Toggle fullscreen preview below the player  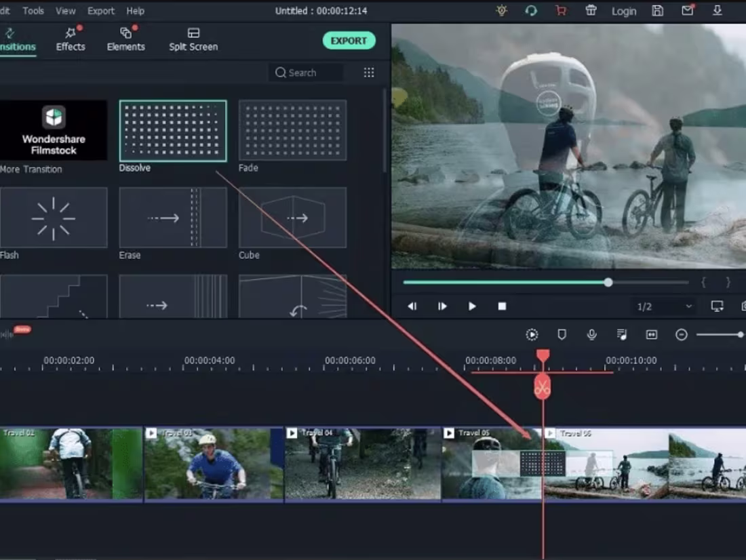point(717,306)
